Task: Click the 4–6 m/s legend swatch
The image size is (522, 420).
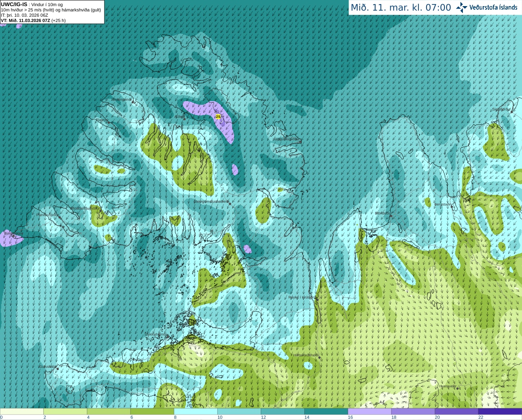Action: click(108, 411)
